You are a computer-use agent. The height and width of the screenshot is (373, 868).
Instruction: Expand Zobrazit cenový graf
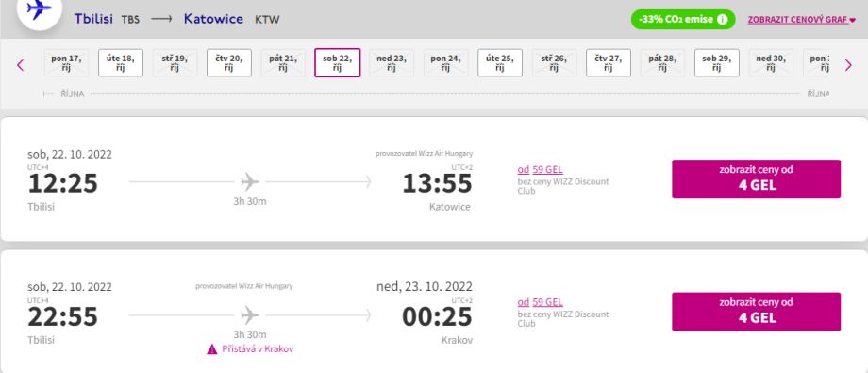pos(802,20)
